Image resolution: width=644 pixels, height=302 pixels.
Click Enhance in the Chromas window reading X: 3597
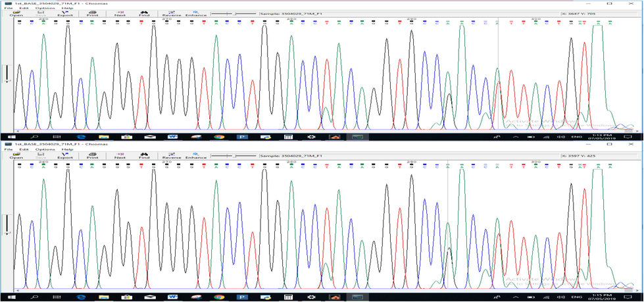(196, 156)
